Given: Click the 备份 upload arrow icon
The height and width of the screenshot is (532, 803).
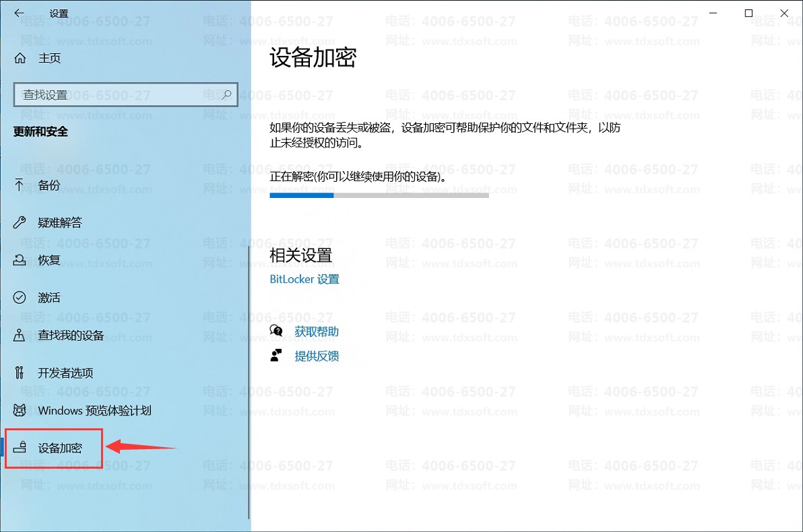Looking at the screenshot, I should 19,185.
